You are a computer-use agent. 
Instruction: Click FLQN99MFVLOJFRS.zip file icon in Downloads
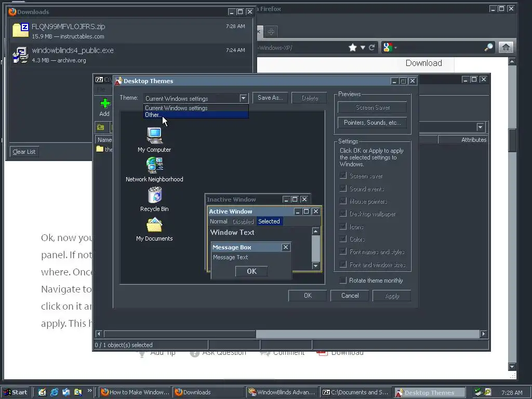20,30
